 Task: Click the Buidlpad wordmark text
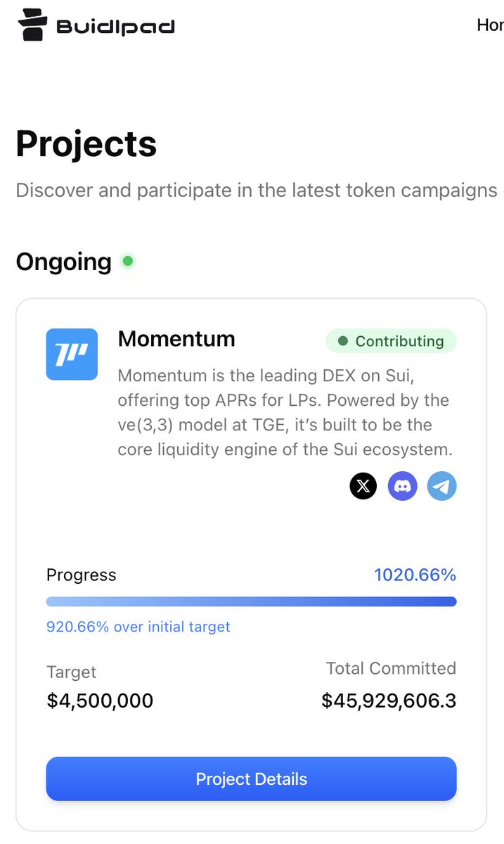coord(115,27)
